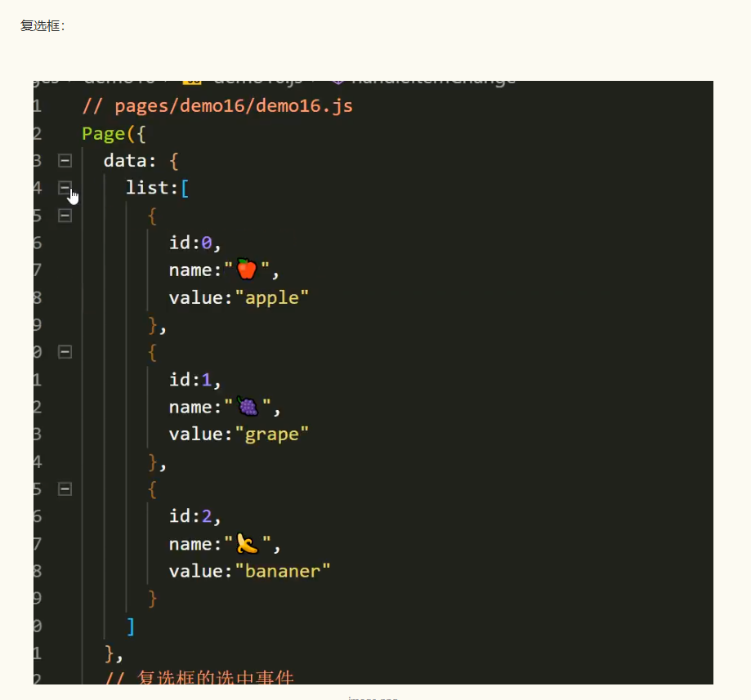751x700 pixels.
Task: Collapse the fold marker above id:1
Action: (65, 352)
